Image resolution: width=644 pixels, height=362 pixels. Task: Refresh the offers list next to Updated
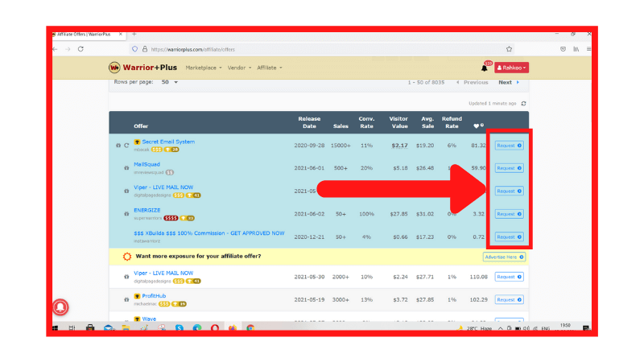(524, 104)
